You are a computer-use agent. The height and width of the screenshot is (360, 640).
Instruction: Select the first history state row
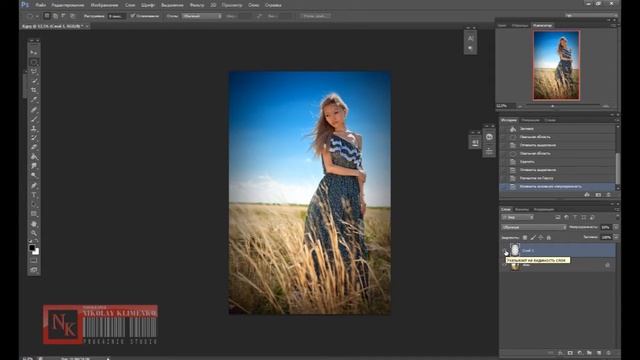pos(557,129)
